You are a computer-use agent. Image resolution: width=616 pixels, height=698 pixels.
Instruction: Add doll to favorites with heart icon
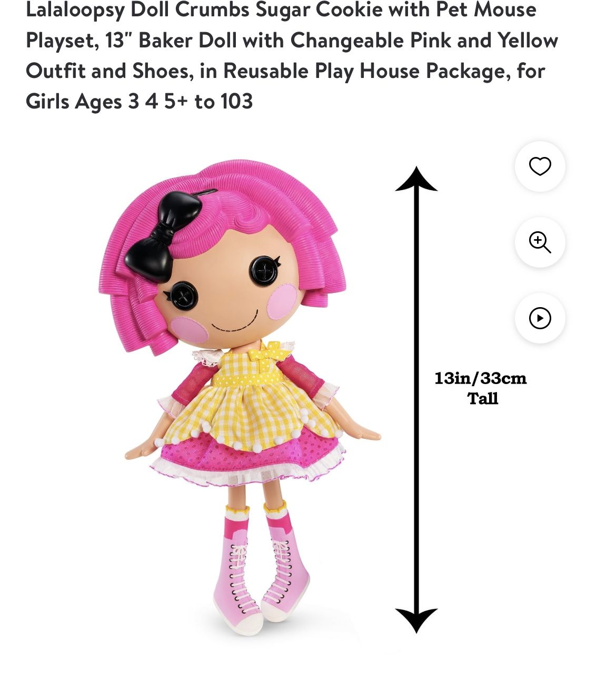(x=540, y=166)
